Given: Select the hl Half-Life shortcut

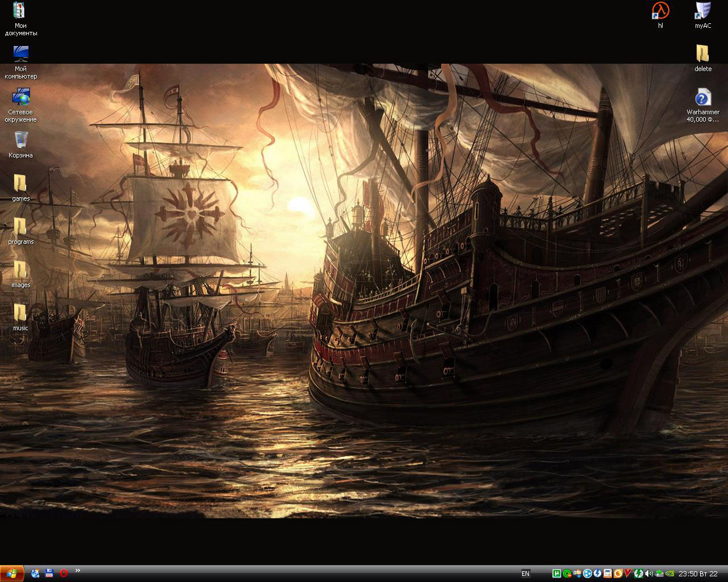Looking at the screenshot, I should (660, 15).
